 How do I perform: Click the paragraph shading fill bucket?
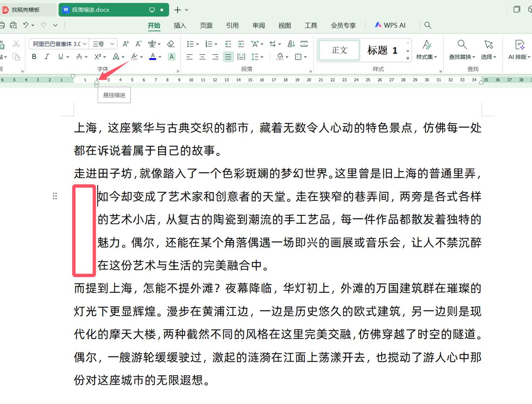pyautogui.click(x=280, y=56)
